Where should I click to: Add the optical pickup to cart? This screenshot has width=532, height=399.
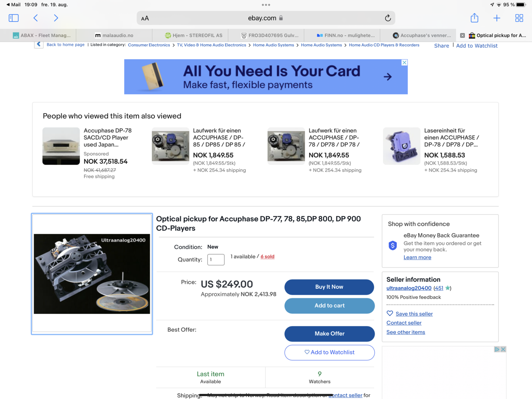329,306
